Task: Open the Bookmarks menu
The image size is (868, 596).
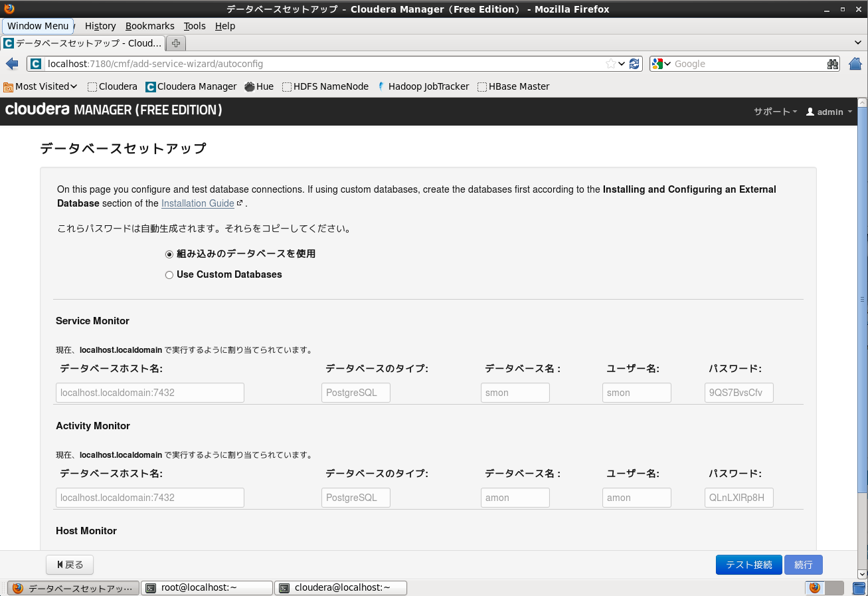Action: click(x=149, y=26)
